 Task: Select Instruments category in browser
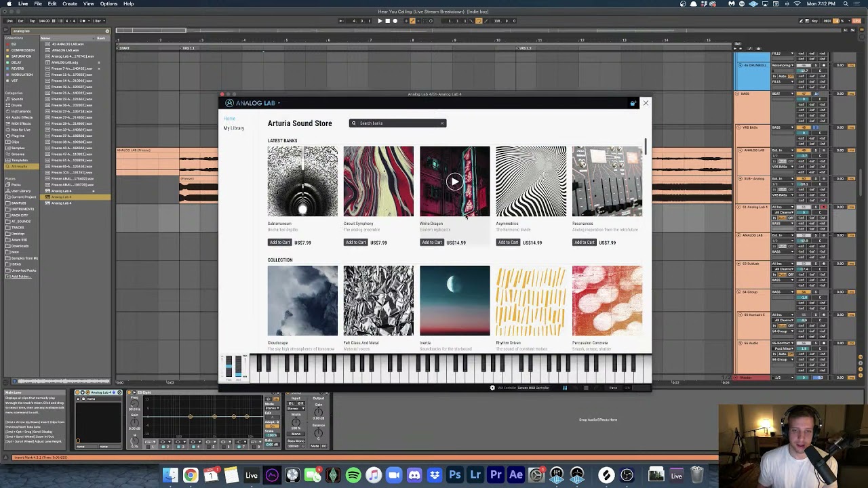point(20,111)
